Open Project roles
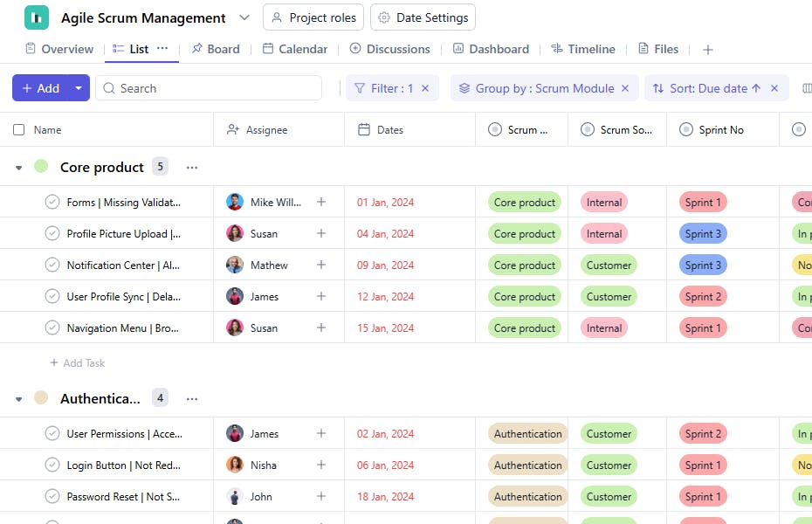This screenshot has width=812, height=524. click(313, 17)
